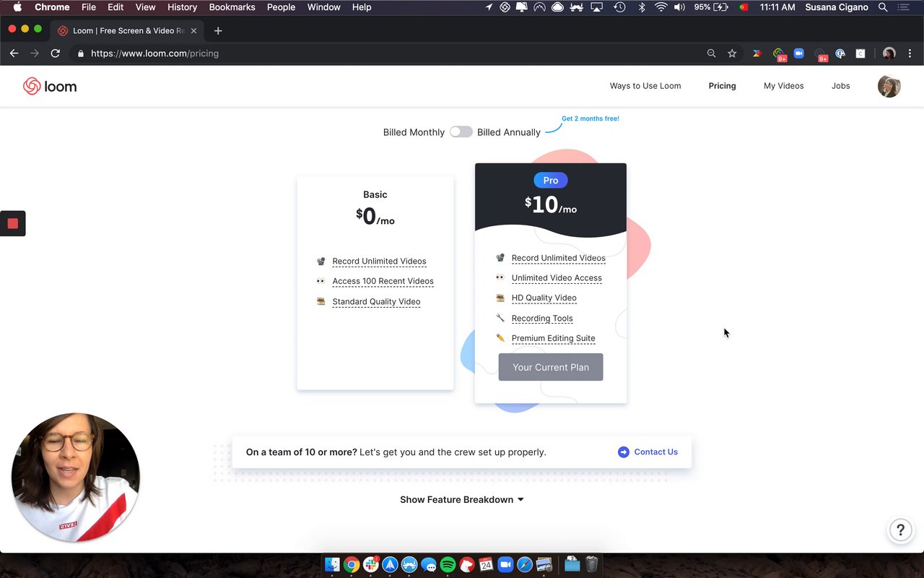The width and height of the screenshot is (924, 578).
Task: Open the Jobs page
Action: [x=840, y=86]
